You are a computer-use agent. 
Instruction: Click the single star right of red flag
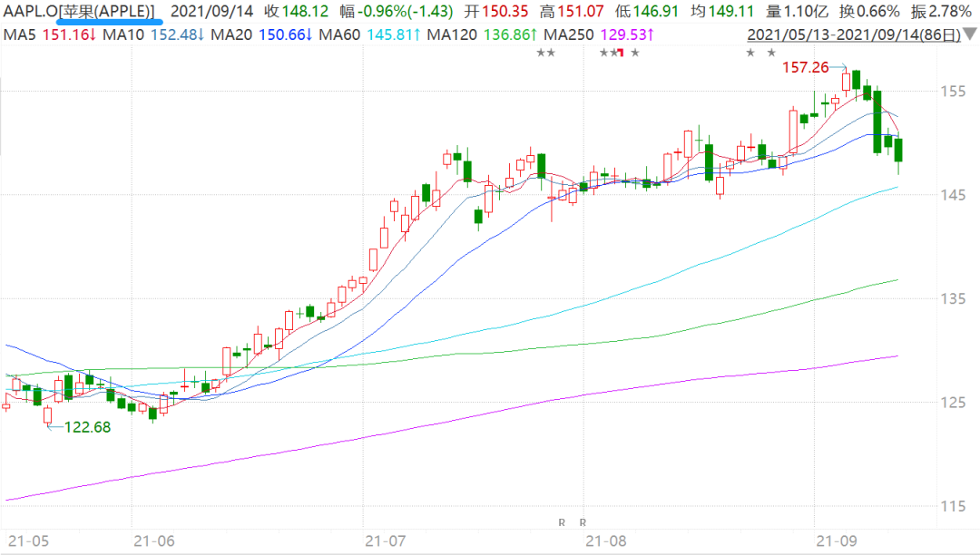tap(635, 53)
